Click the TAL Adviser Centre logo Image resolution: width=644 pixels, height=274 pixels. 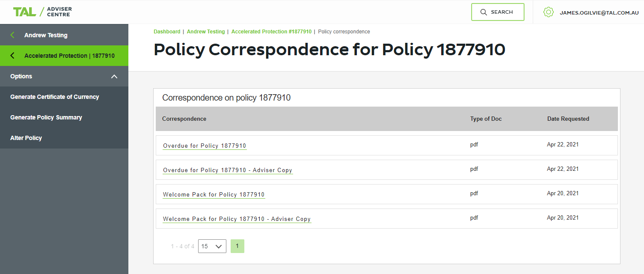point(42,12)
